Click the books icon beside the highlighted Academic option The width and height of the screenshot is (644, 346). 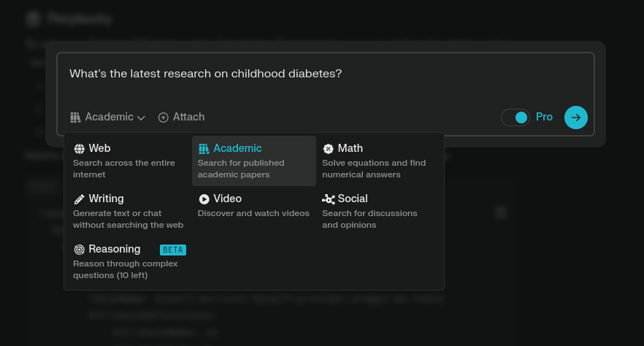pos(204,149)
